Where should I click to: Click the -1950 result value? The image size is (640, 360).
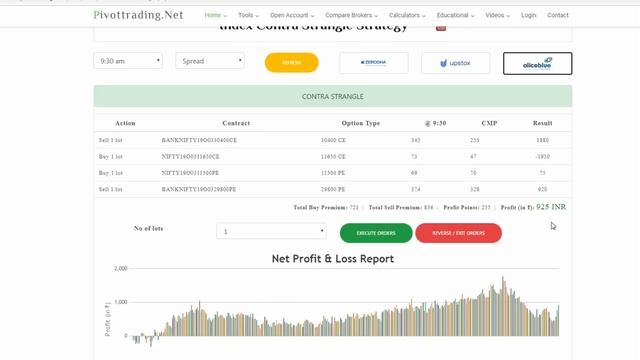click(542, 156)
